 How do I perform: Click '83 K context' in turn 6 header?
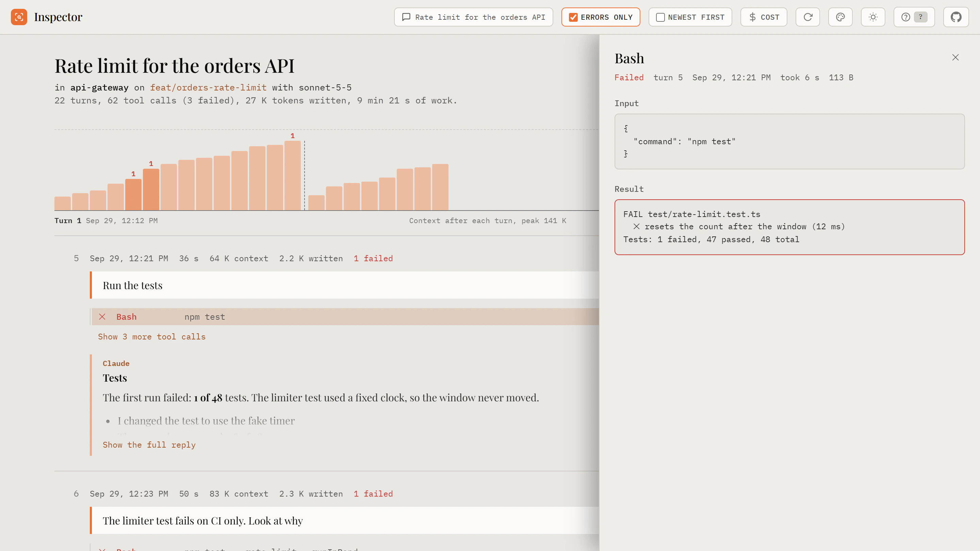point(239,494)
